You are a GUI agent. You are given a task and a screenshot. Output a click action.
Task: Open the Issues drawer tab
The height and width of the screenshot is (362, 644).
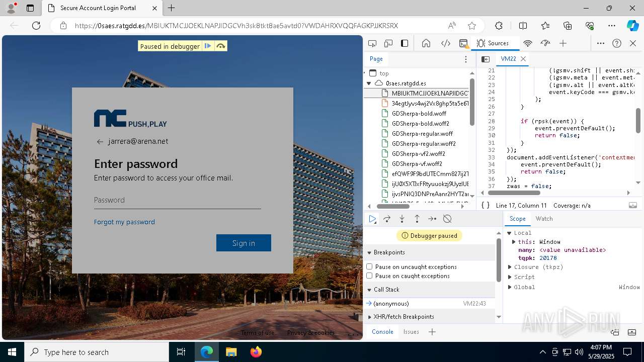(411, 332)
